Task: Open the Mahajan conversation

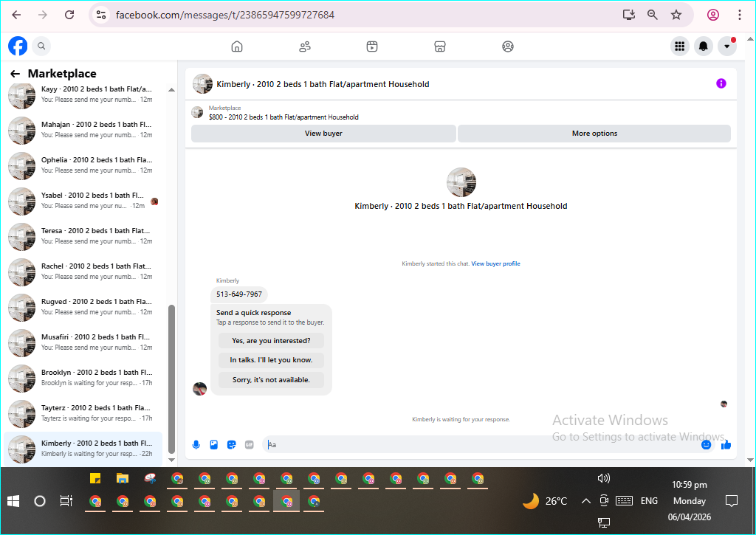Action: click(x=83, y=130)
